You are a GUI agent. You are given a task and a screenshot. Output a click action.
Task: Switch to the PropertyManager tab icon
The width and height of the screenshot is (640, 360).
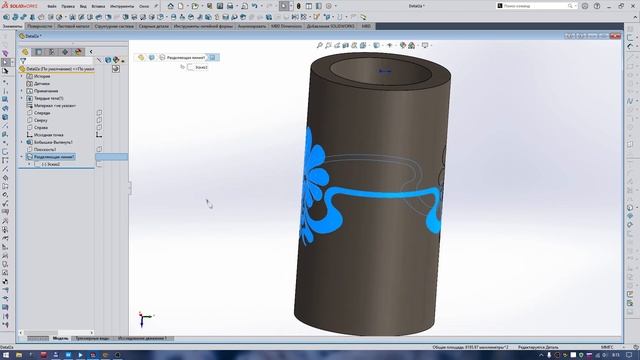pos(38,52)
